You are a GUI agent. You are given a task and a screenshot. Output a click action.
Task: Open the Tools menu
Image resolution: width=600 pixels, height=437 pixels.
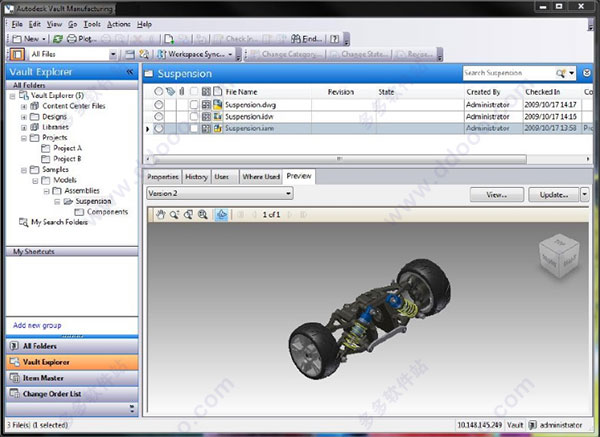(x=92, y=24)
